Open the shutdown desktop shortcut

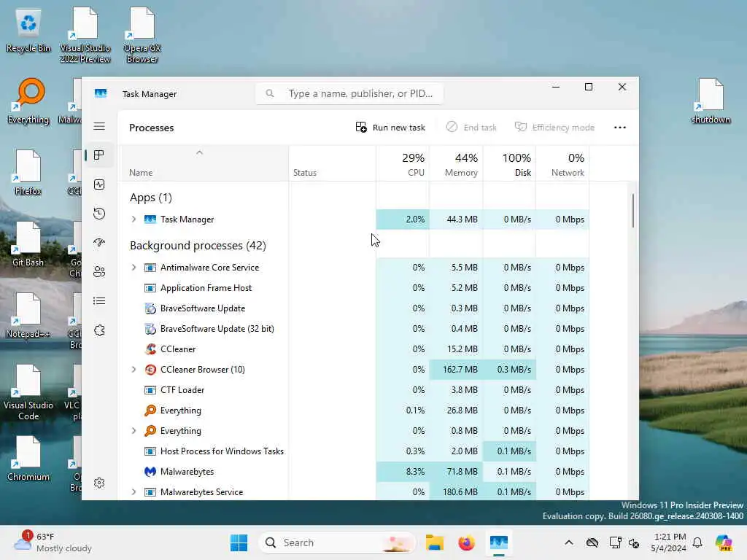(x=711, y=101)
